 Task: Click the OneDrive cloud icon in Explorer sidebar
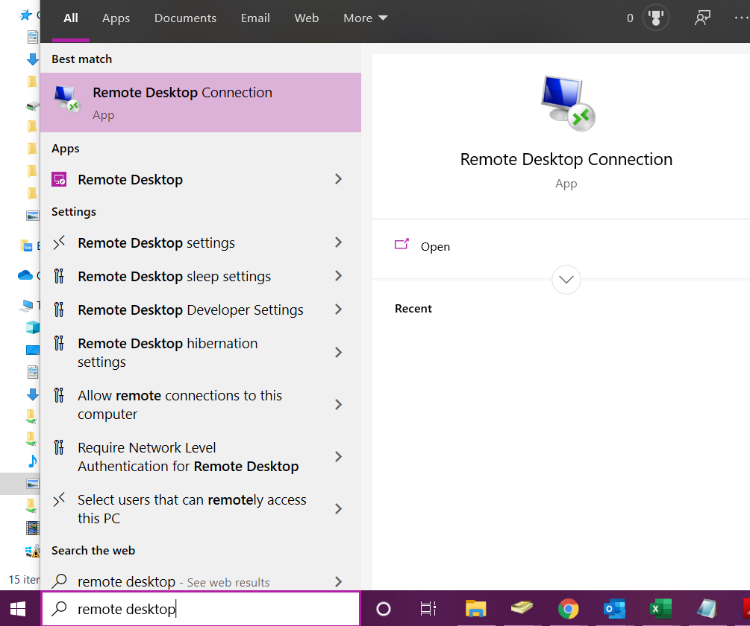tap(25, 275)
